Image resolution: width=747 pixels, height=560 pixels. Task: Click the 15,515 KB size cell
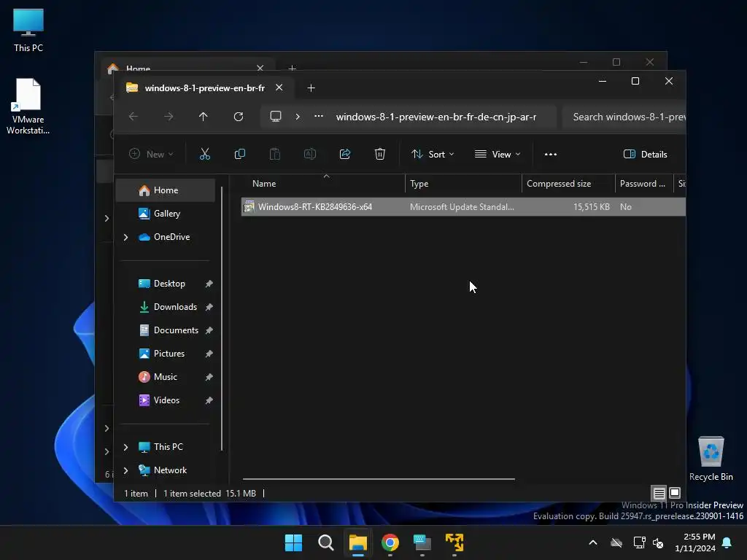tap(591, 207)
